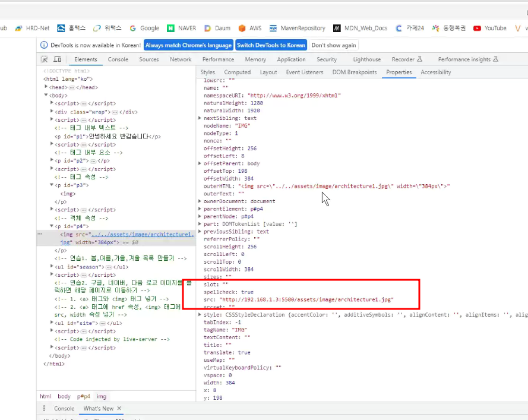Open the Daum bookmark

tap(217, 29)
